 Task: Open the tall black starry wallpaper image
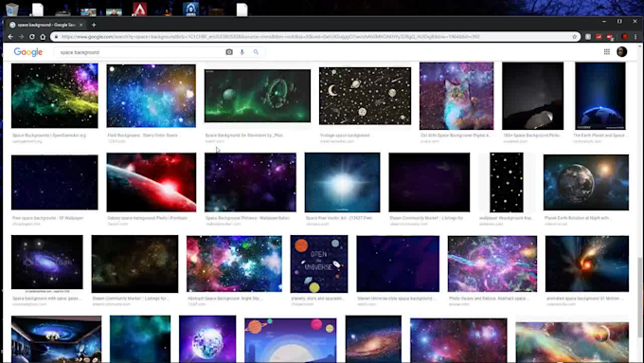[507, 182]
